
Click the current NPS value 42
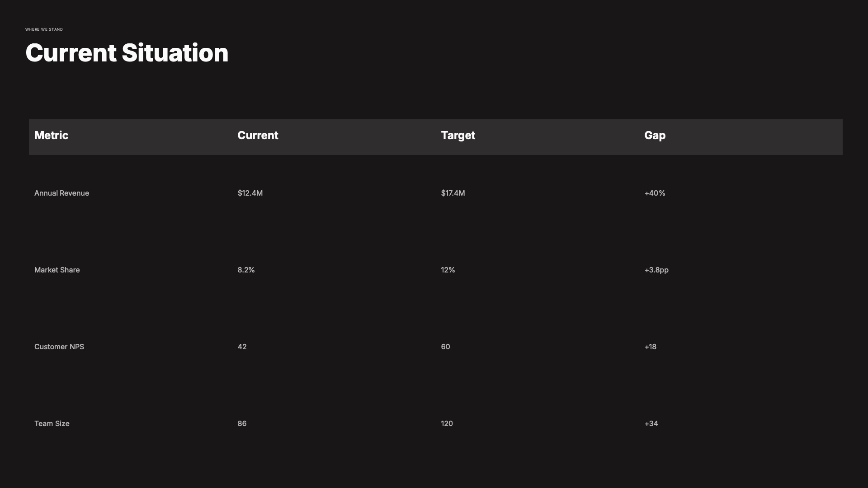coord(242,347)
